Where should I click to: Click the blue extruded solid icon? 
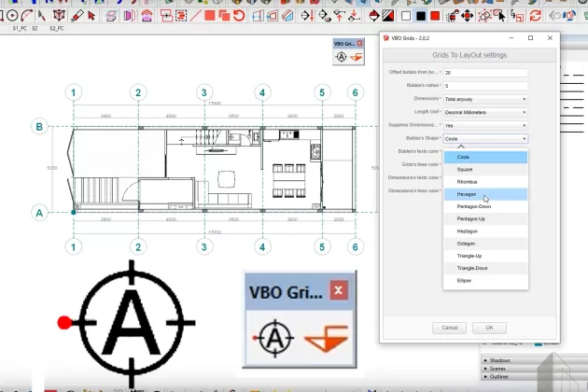[287, 16]
